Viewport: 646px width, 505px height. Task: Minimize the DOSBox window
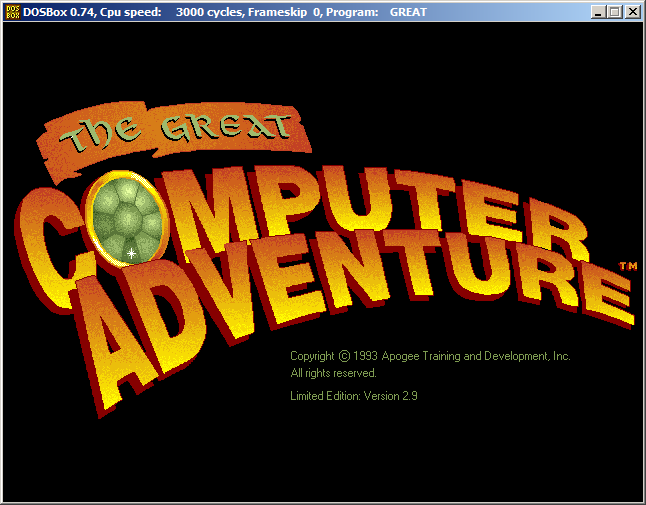tap(598, 12)
